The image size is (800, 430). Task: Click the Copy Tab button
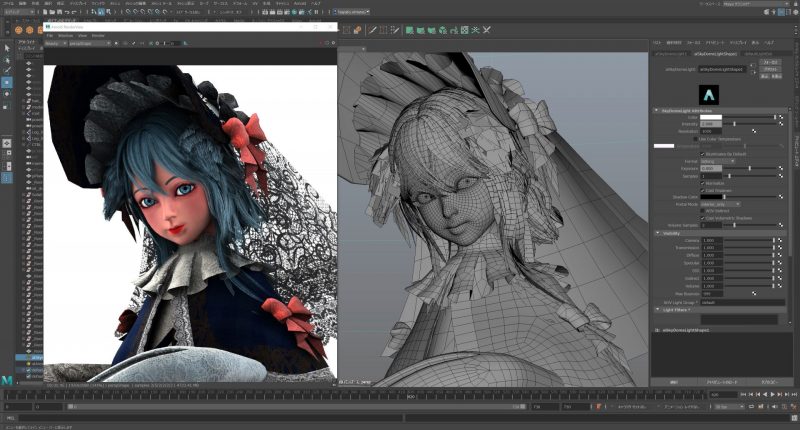[x=769, y=382]
